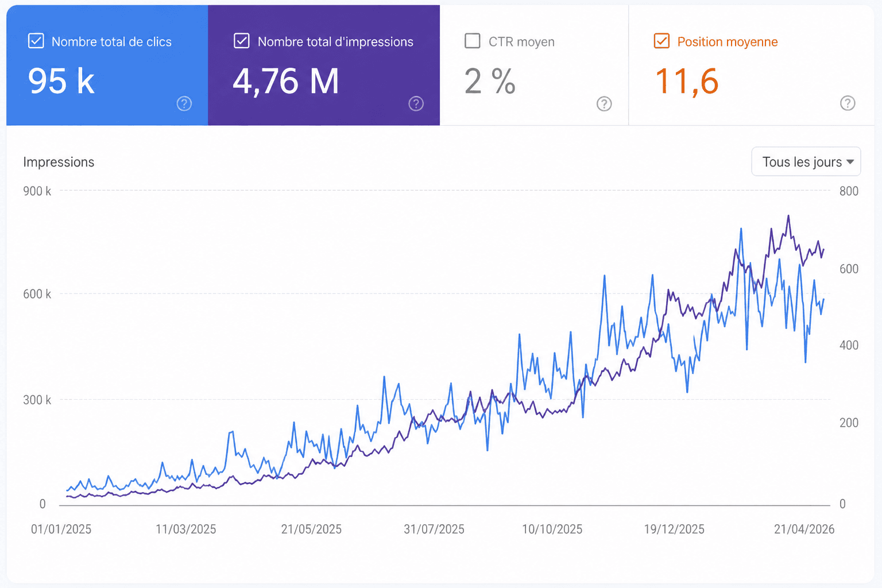The image size is (882, 588).
Task: Click the CTR moyen label
Action: click(521, 42)
